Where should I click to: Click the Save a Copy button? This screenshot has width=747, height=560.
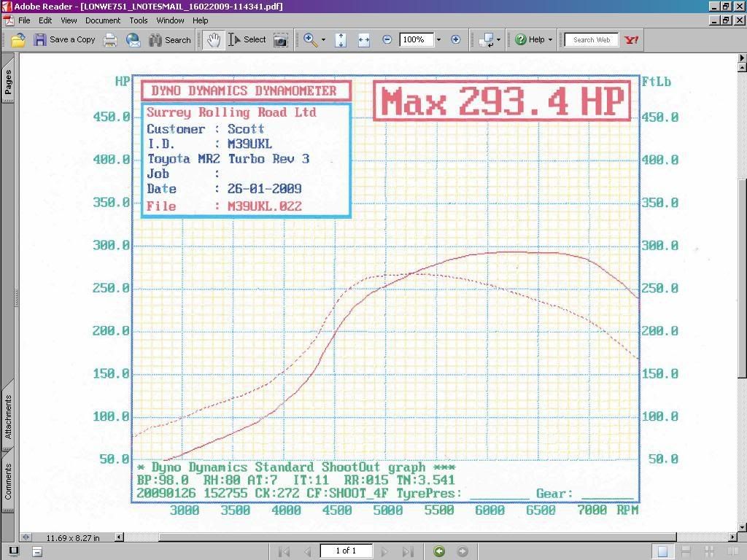pyautogui.click(x=64, y=40)
